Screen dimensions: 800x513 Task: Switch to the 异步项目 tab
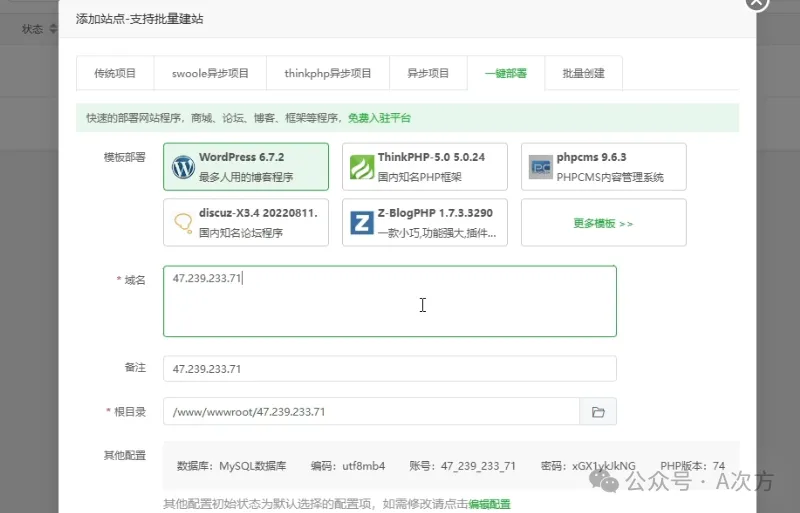(428, 74)
